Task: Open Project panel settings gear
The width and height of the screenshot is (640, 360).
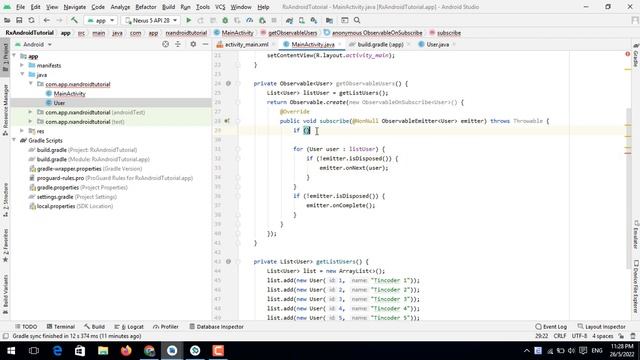Action: pos(193,44)
